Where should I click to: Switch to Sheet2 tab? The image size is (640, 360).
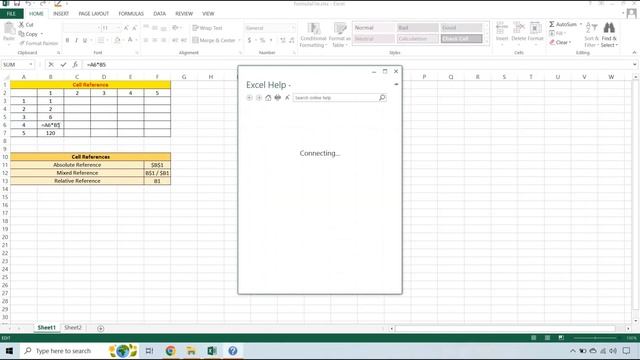click(x=73, y=327)
